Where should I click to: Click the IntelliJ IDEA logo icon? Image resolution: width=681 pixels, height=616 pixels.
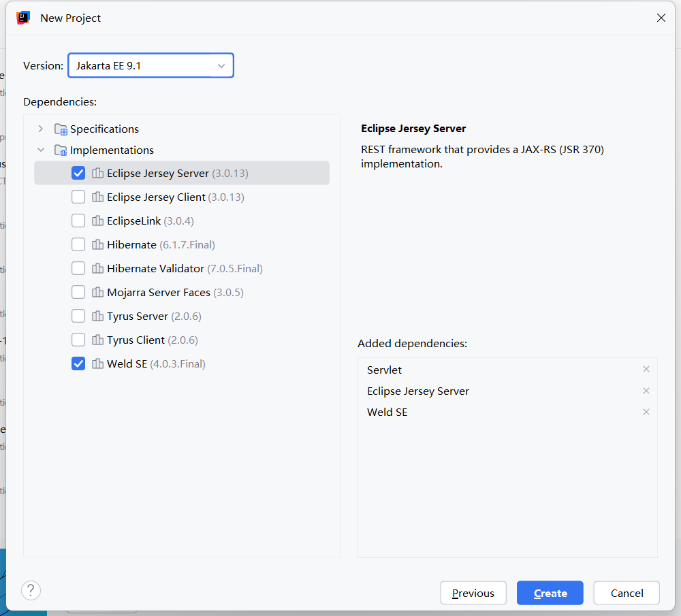[23, 18]
